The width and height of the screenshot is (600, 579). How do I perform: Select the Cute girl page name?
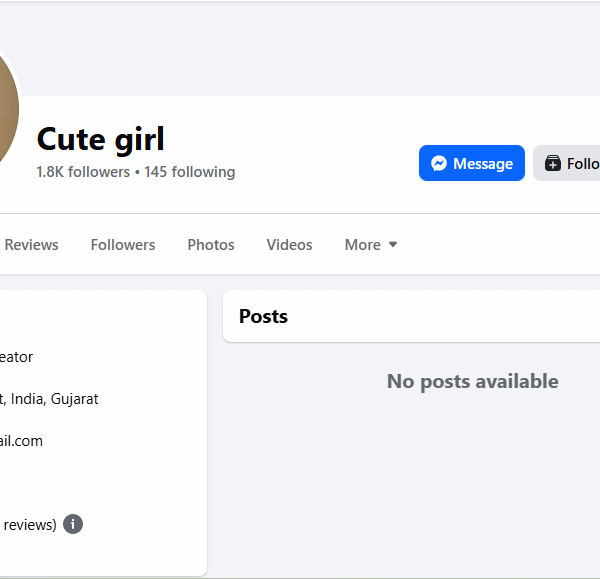click(x=101, y=139)
